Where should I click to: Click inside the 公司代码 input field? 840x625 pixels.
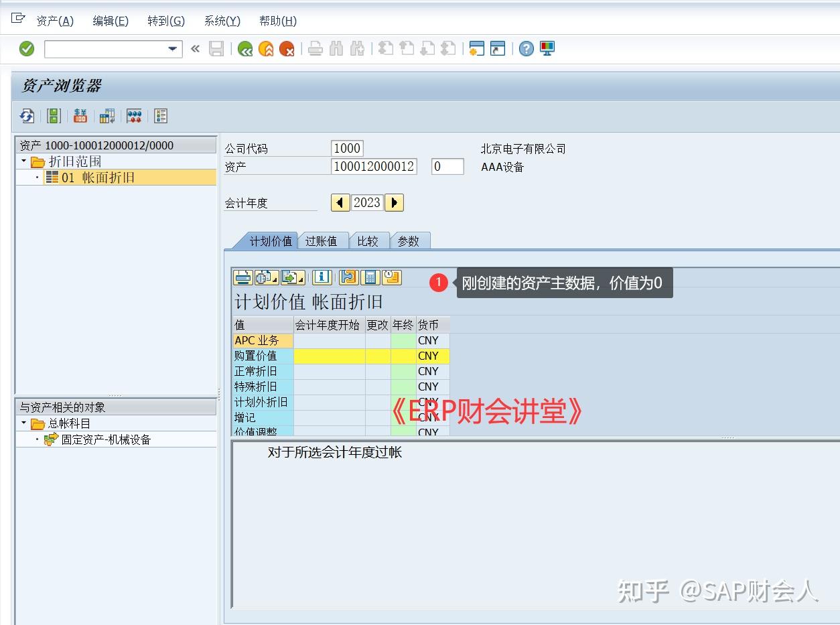click(x=346, y=148)
